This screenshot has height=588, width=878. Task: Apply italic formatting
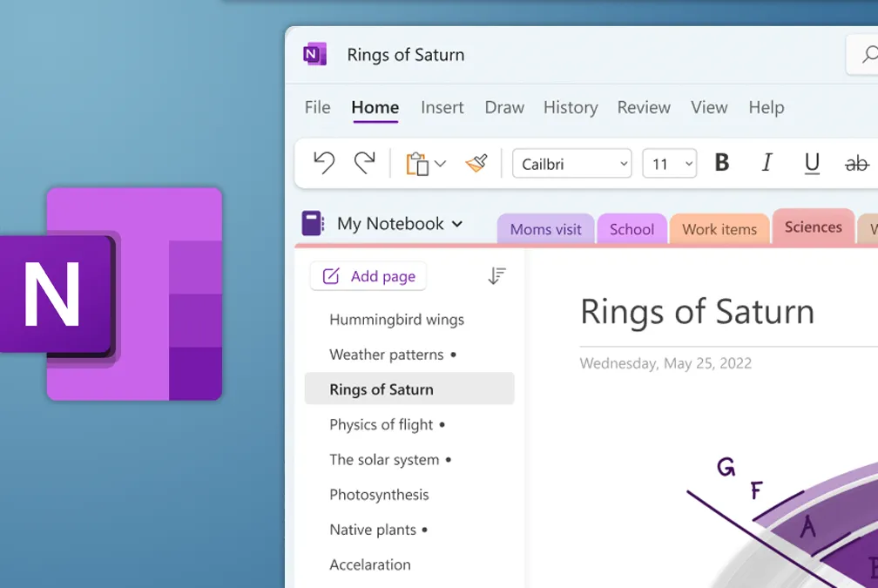(x=767, y=163)
